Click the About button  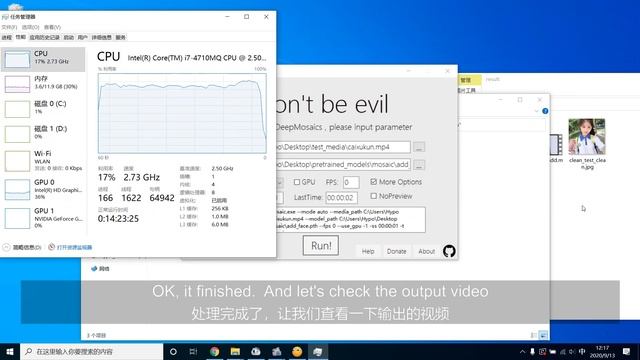tap(427, 251)
